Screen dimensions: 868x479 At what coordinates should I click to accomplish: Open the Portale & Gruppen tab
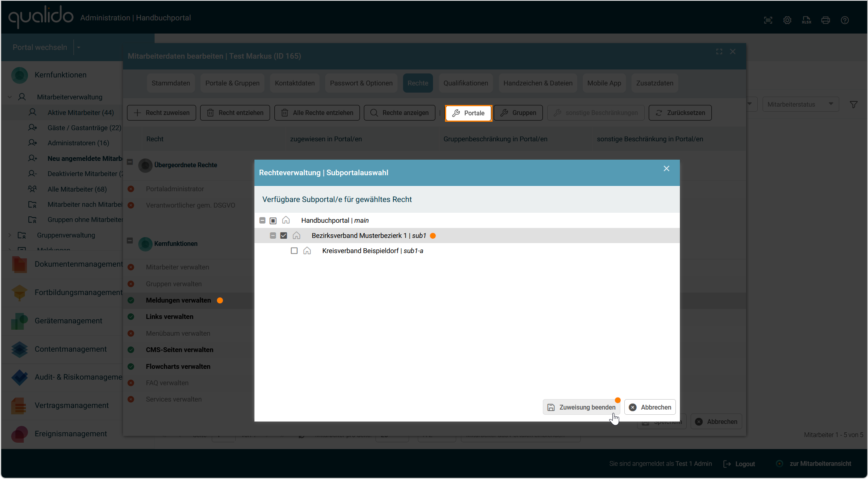click(x=232, y=83)
